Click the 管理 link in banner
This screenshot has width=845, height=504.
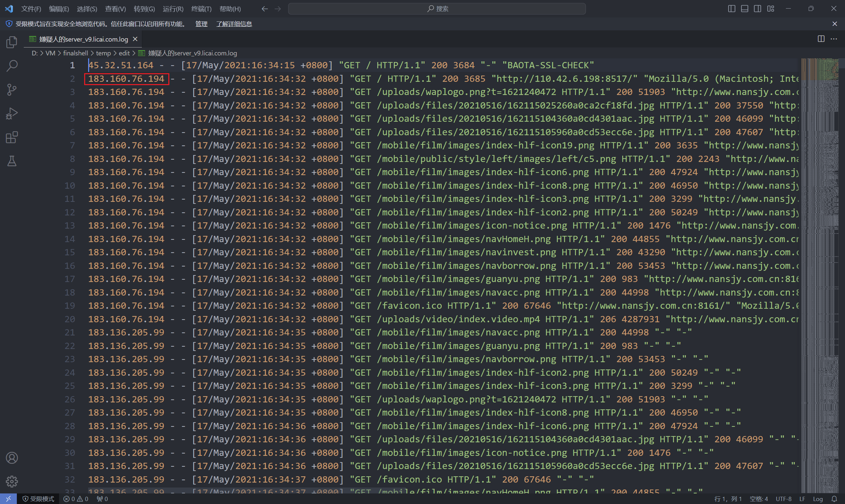click(201, 24)
